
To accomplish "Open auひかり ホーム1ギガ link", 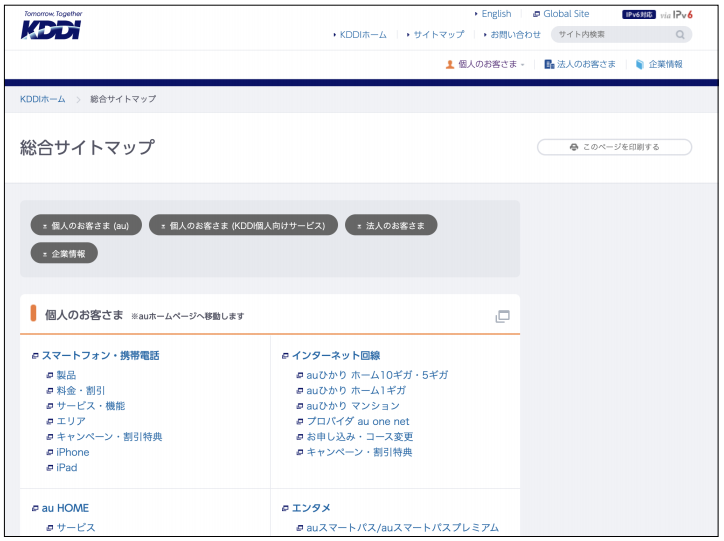I will tap(356, 391).
